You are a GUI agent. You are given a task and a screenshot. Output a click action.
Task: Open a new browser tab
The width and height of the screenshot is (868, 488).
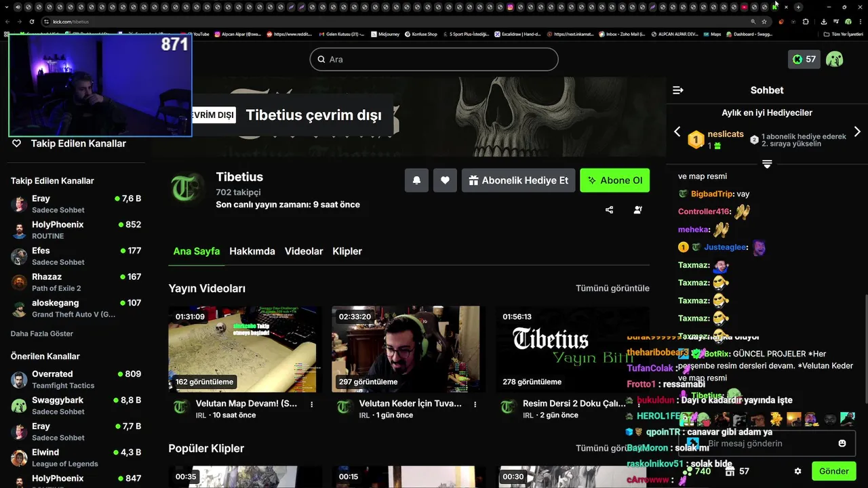click(798, 7)
